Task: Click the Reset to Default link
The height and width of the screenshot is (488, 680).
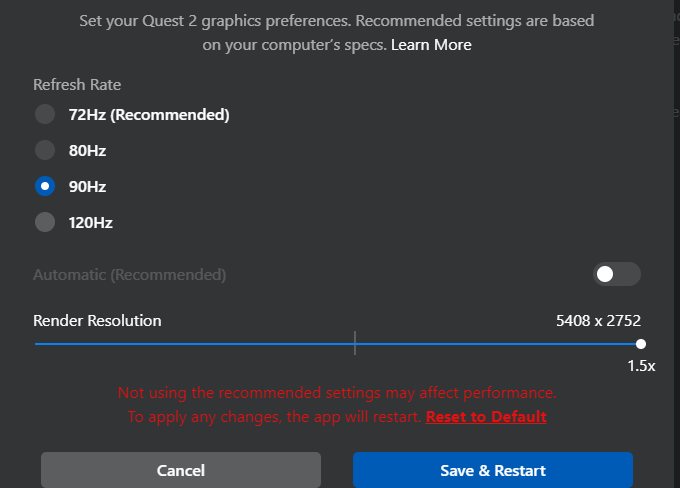Action: (486, 416)
